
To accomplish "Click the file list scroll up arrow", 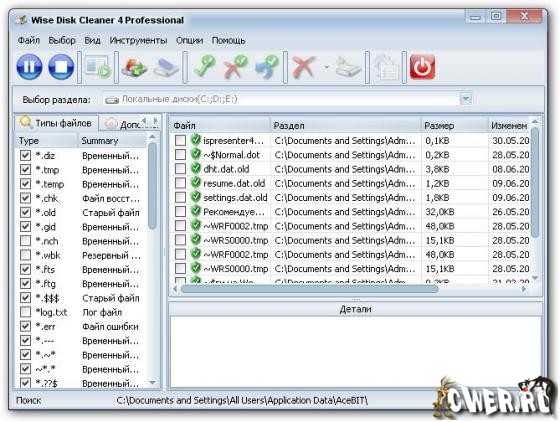I will 535,122.
